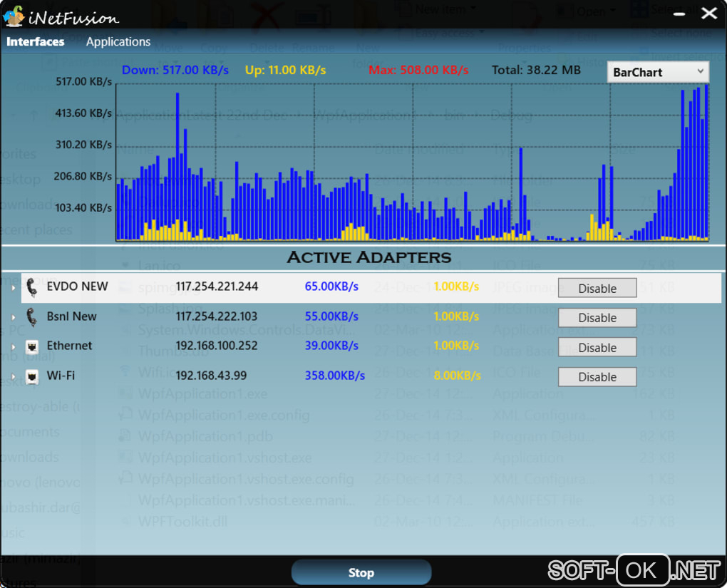The width and height of the screenshot is (727, 588).
Task: Click the Active Adapters heading
Action: point(368,257)
